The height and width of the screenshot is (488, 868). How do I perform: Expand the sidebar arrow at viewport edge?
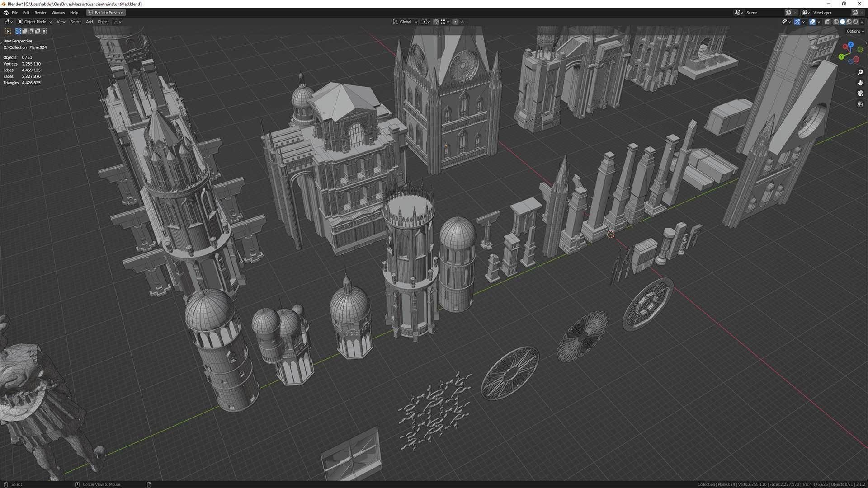[x=866, y=43]
